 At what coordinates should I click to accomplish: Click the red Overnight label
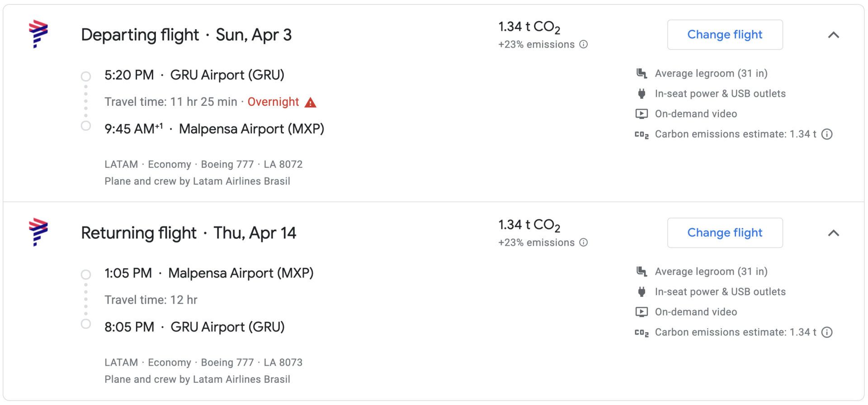point(273,102)
